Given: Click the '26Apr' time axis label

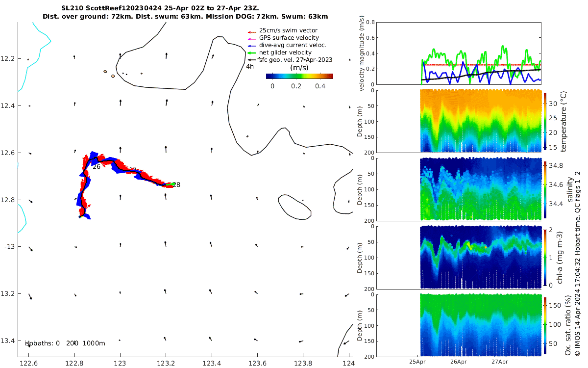Looking at the screenshot, I should pos(458,362).
